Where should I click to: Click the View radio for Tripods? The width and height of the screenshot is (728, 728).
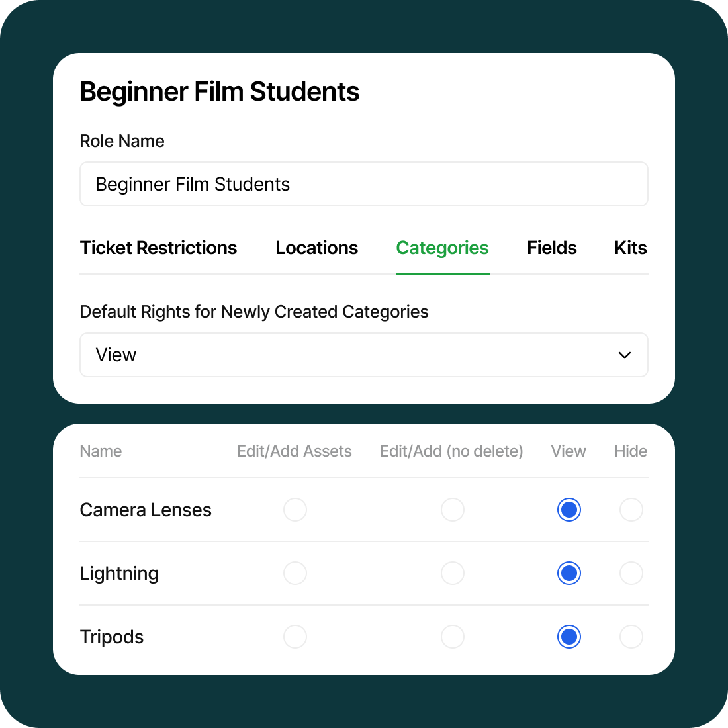tap(569, 637)
